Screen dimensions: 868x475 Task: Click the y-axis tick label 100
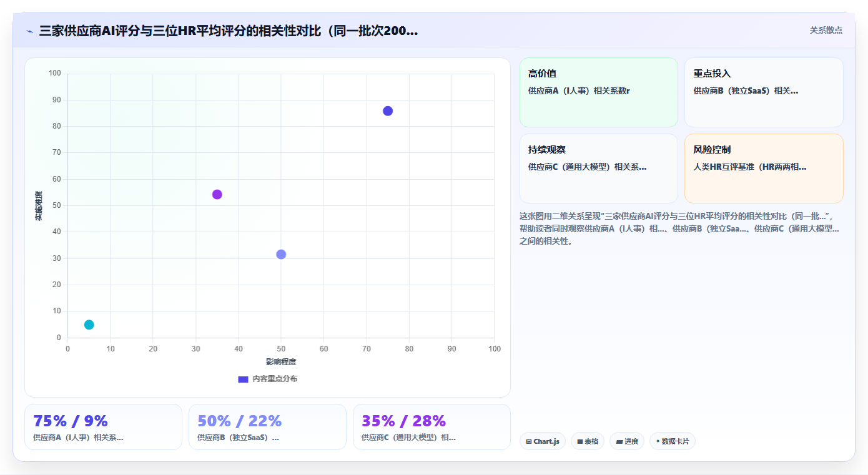tap(55, 74)
